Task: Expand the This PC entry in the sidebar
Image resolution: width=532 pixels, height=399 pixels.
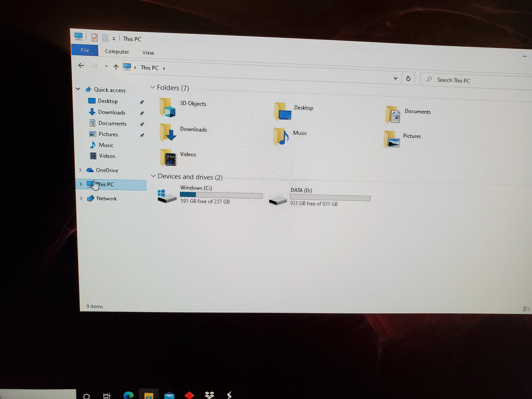Action: pos(81,184)
